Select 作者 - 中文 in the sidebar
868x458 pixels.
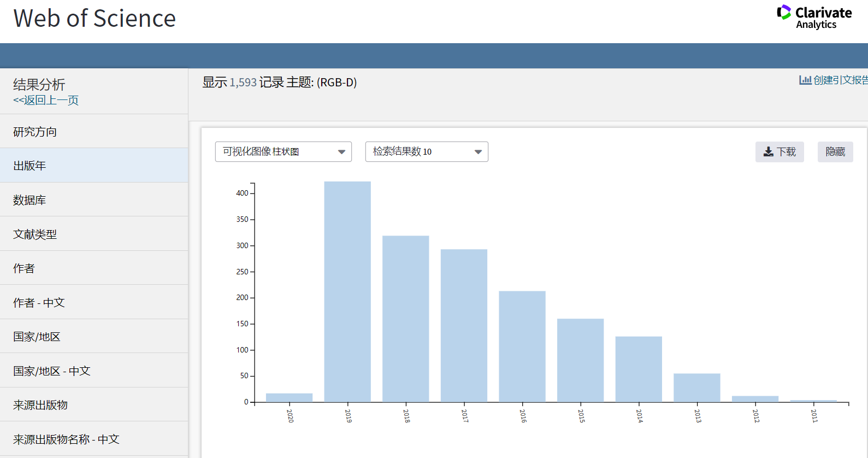(94, 302)
